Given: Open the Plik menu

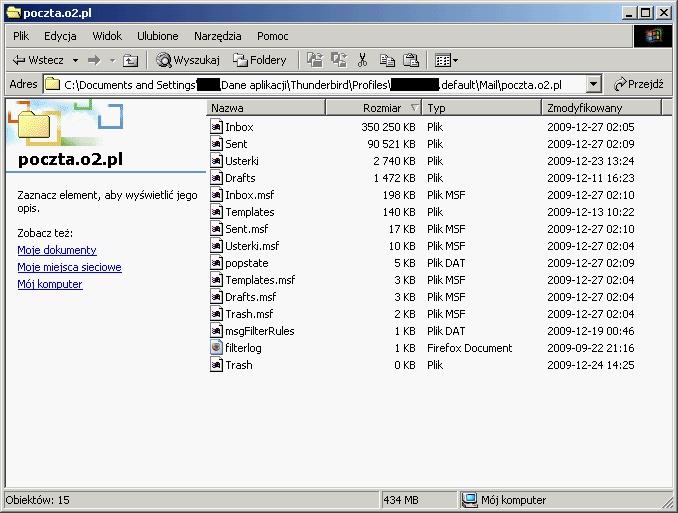Looking at the screenshot, I should point(21,36).
